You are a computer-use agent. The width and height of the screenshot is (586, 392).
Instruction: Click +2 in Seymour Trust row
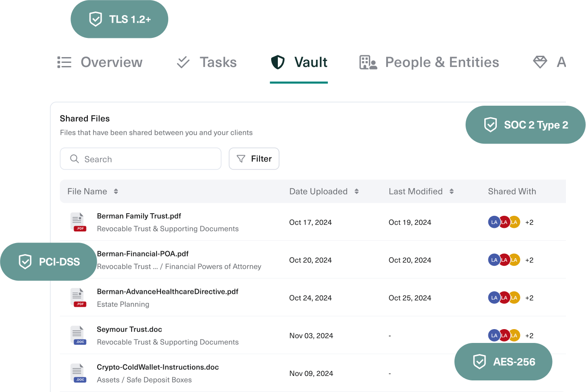[529, 335]
